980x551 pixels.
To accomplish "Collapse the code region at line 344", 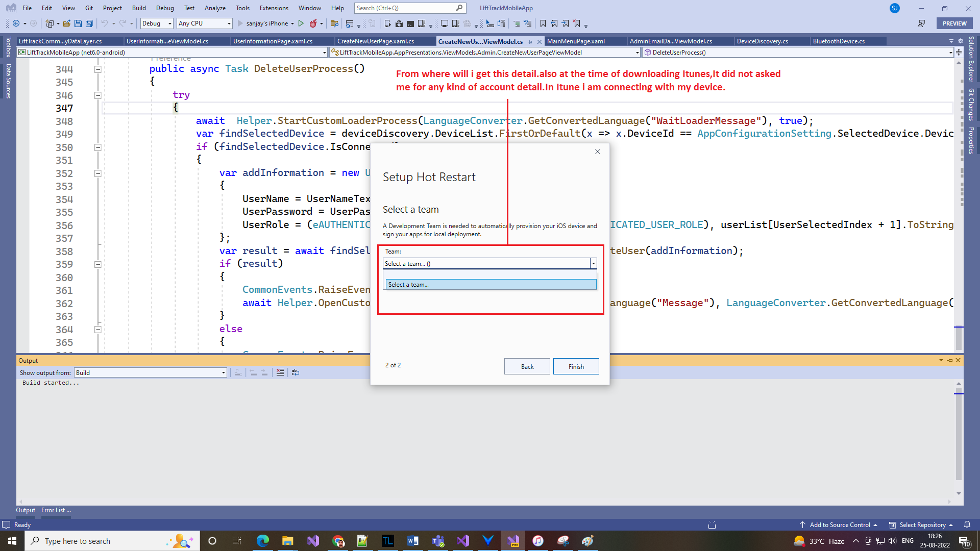I will [97, 69].
